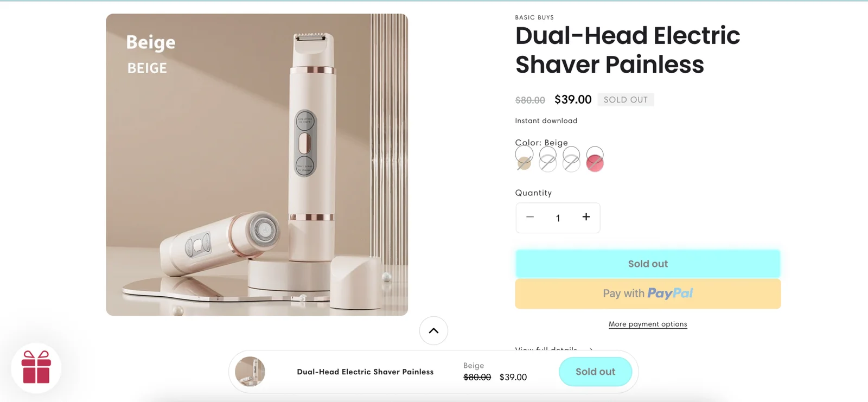
Task: Open the red gift box rewards icon
Action: click(36, 367)
